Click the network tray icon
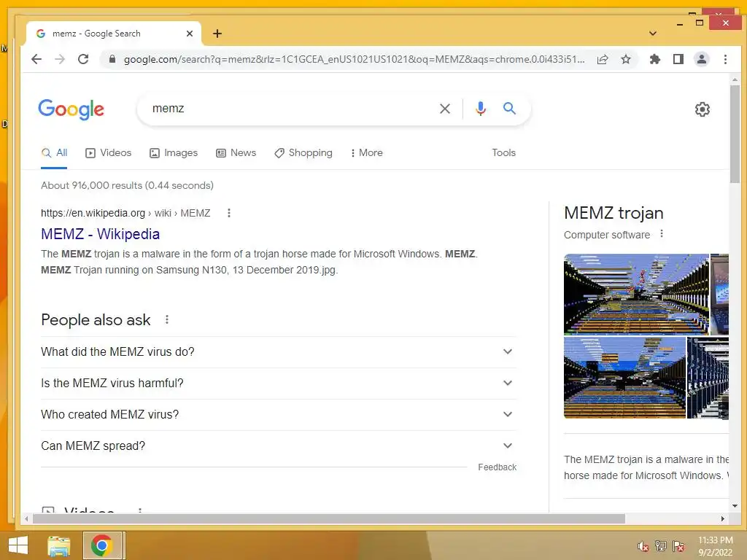The width and height of the screenshot is (747, 560). pos(660,546)
